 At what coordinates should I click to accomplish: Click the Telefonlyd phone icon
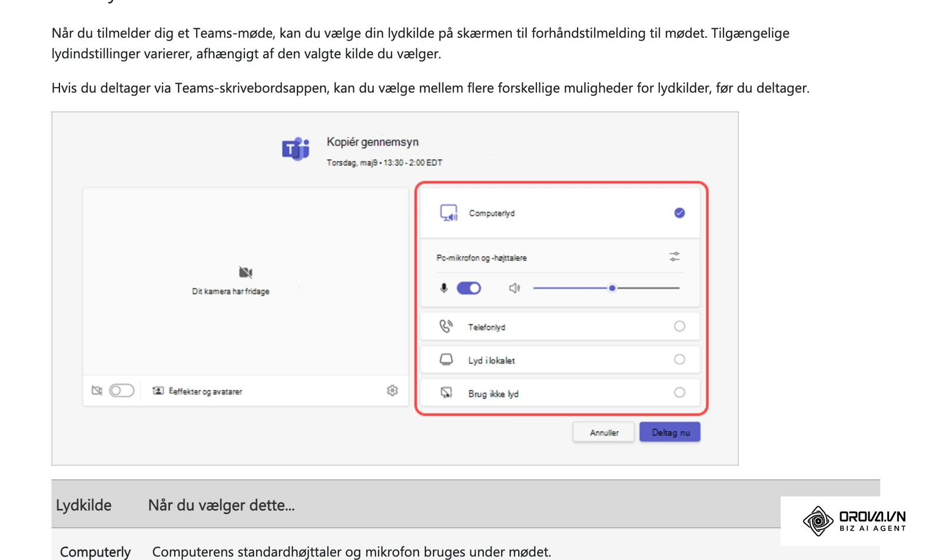pyautogui.click(x=446, y=326)
